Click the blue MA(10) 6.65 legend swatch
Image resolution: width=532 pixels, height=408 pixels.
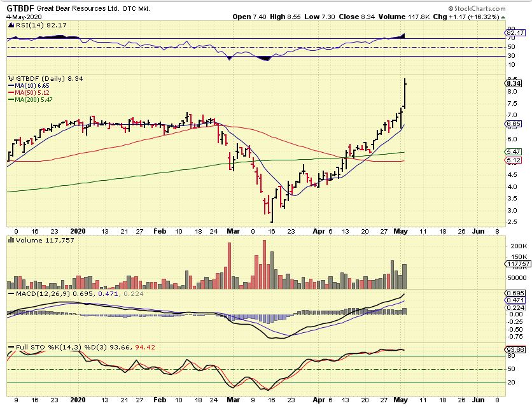pos(11,86)
